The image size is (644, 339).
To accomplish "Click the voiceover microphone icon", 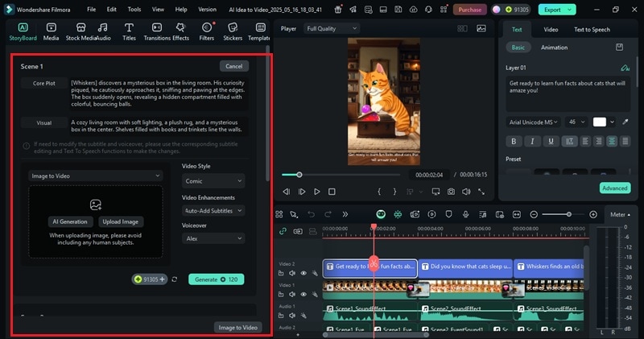I will [466, 214].
